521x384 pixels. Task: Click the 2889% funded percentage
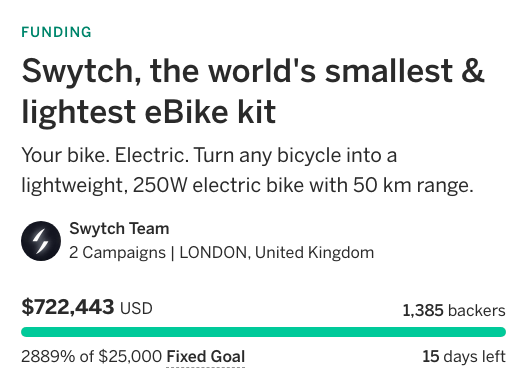[x=48, y=356]
